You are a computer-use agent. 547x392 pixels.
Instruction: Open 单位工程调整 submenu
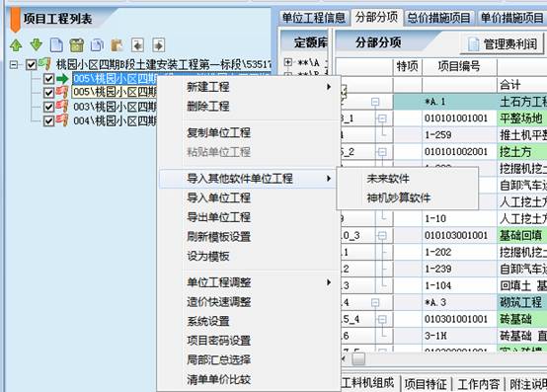tap(247, 282)
